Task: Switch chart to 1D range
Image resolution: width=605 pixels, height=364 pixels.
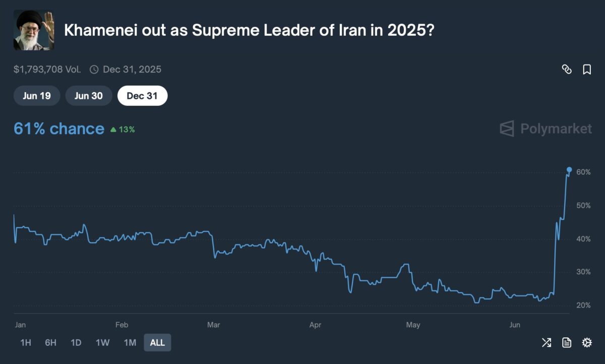Action: pos(76,342)
